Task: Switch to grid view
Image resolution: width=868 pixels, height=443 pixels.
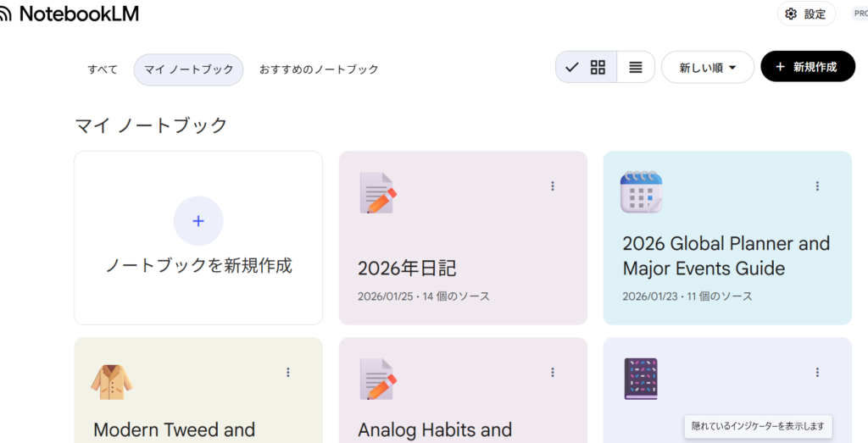Action: click(x=598, y=67)
